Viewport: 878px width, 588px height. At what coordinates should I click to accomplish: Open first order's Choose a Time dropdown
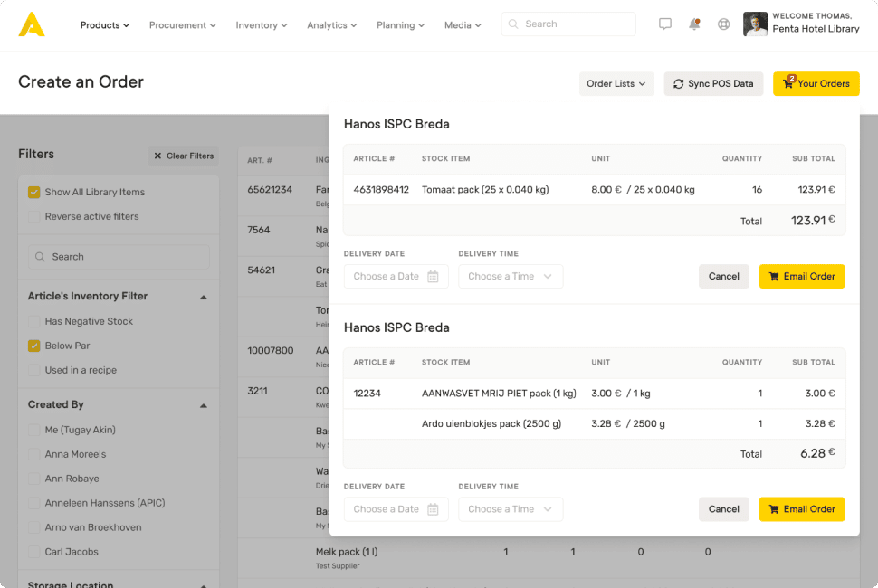coord(511,277)
